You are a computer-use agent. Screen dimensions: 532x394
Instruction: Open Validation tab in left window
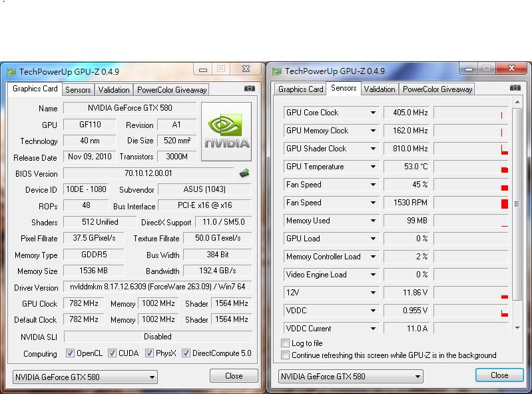pyautogui.click(x=114, y=90)
